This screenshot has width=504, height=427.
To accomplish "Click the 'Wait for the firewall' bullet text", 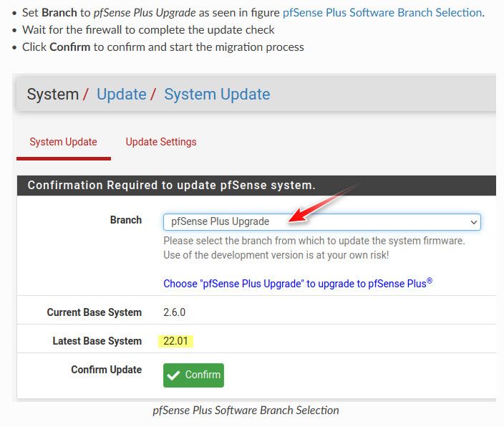I will point(148,30).
